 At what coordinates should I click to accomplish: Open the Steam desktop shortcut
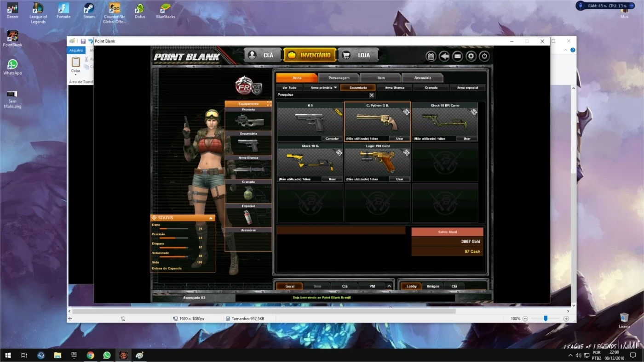click(x=89, y=11)
